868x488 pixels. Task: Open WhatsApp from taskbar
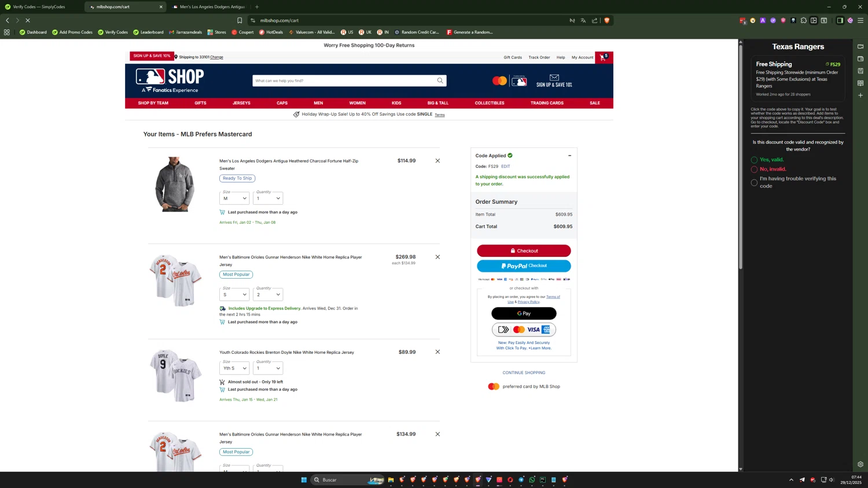pos(532,479)
